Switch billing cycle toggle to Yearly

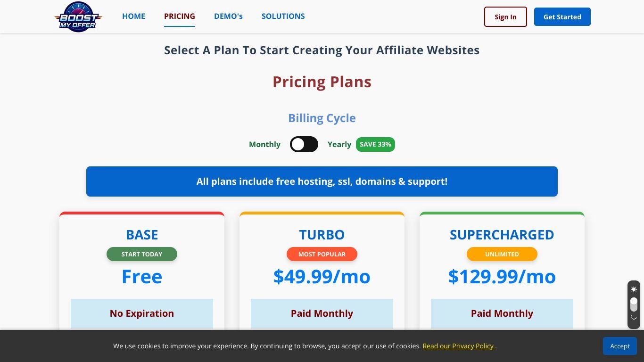click(304, 144)
